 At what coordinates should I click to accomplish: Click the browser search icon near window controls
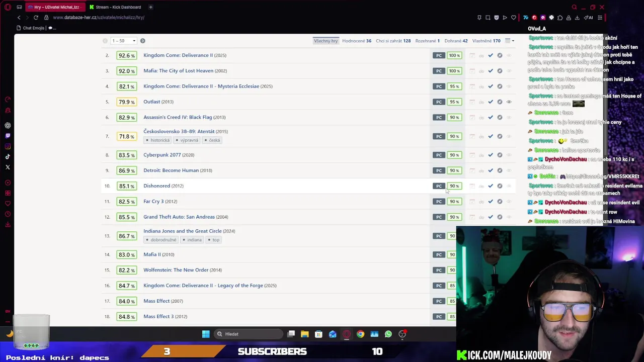tap(574, 7)
